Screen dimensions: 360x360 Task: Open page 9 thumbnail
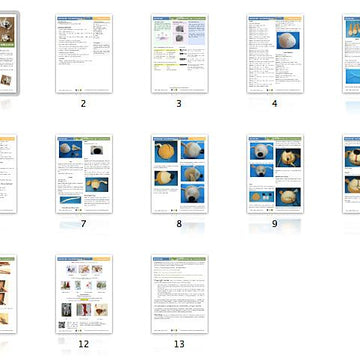coord(275,174)
